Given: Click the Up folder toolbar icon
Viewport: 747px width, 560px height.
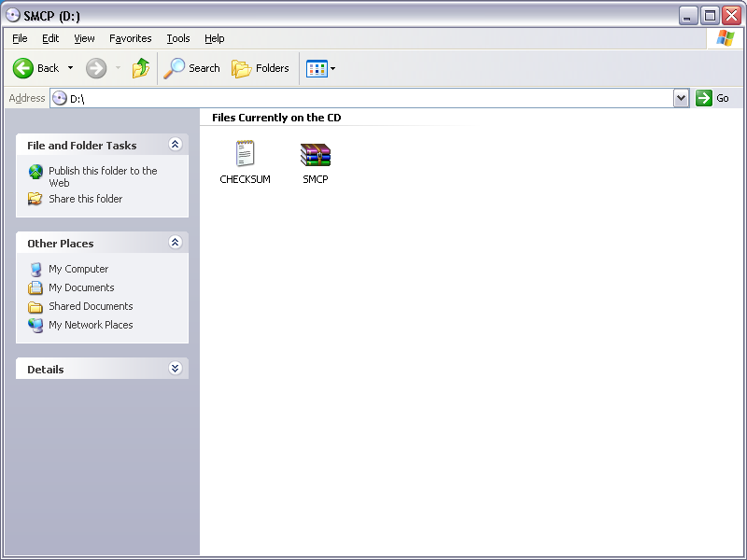Looking at the screenshot, I should (x=141, y=68).
